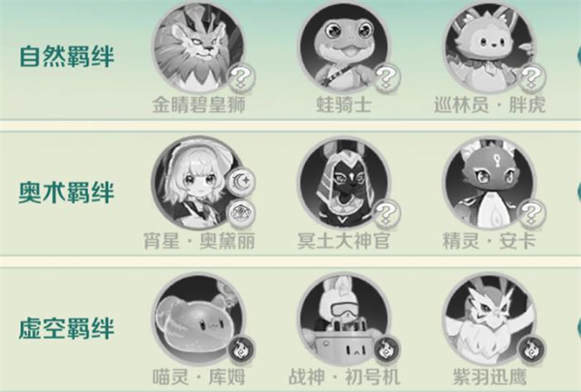Click the question mark badge on 巡林员·胖虎
Viewport: 581px width, 392px height.
tap(532, 78)
